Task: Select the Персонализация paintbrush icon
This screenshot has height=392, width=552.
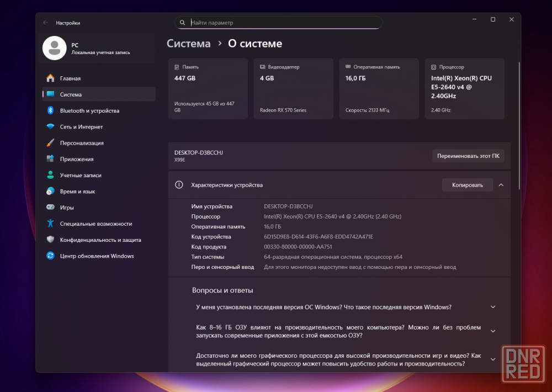Action: tap(50, 143)
